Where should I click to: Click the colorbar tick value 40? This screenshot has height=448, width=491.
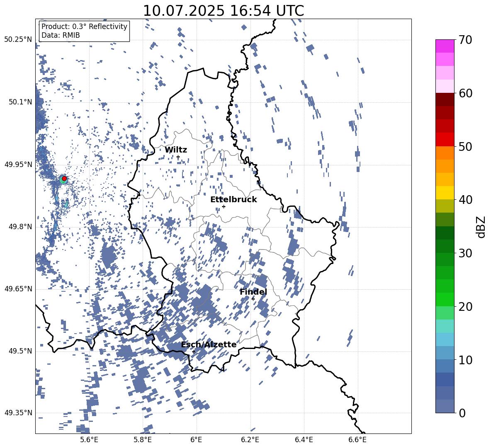click(465, 200)
